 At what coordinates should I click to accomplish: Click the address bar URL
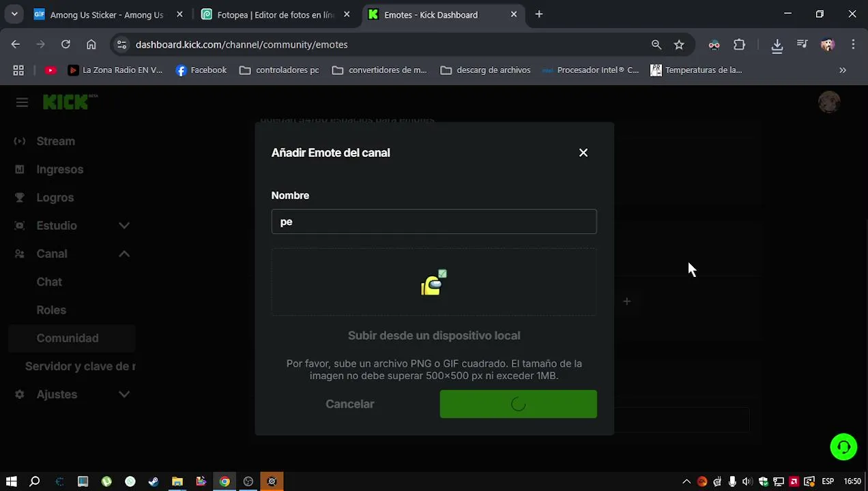tap(242, 44)
